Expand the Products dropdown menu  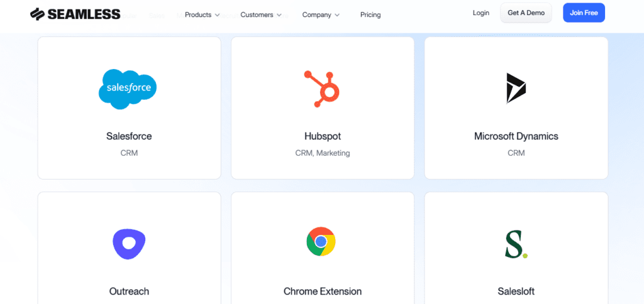[x=202, y=14]
